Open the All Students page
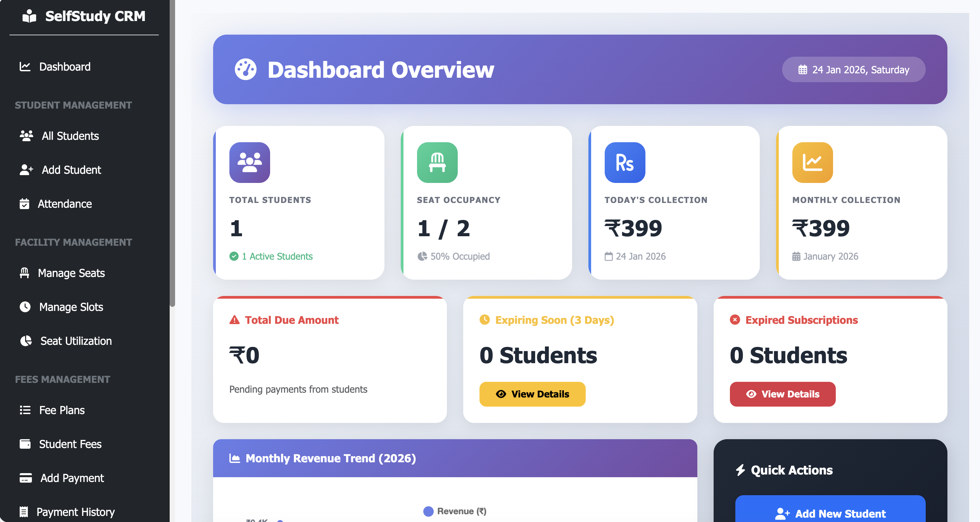 70,136
